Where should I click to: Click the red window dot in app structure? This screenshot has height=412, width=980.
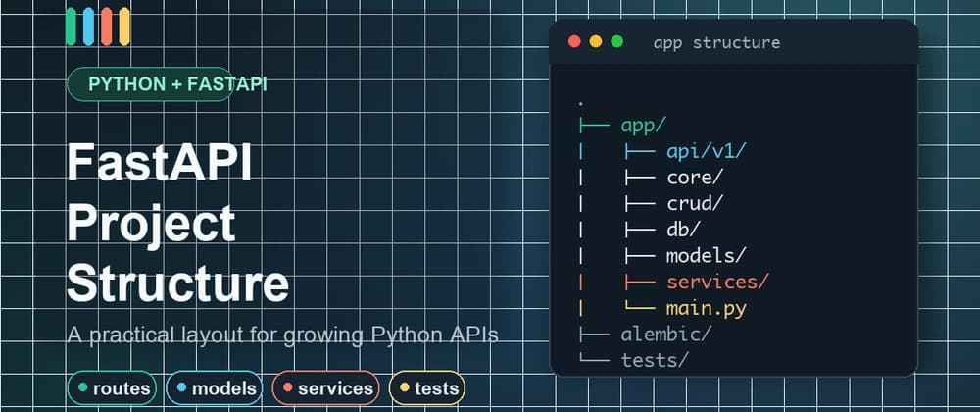[x=574, y=42]
